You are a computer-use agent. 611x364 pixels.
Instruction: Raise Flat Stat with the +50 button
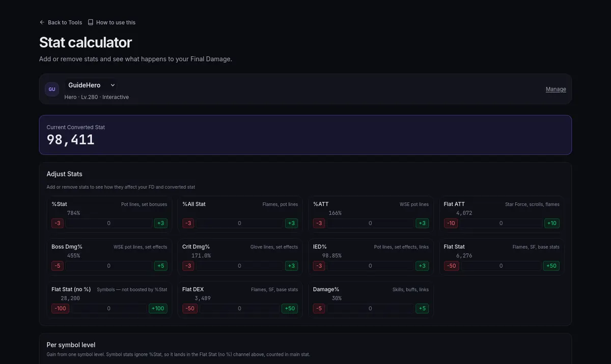[x=551, y=266]
